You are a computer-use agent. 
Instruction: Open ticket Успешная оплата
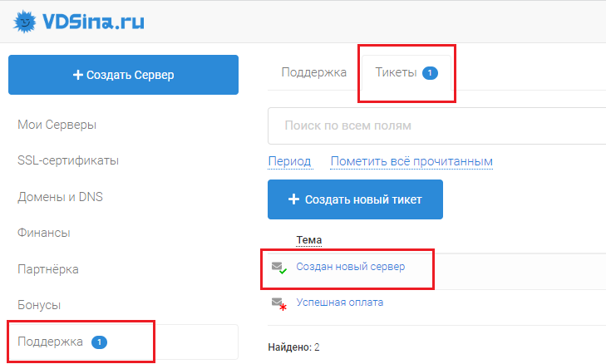click(x=340, y=303)
